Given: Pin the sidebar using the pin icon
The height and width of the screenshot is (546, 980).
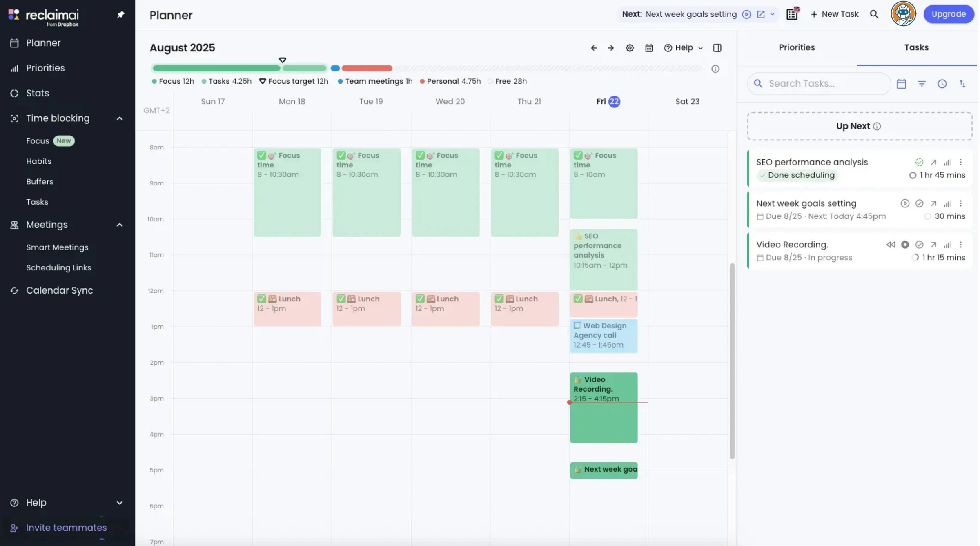Looking at the screenshot, I should tap(121, 14).
